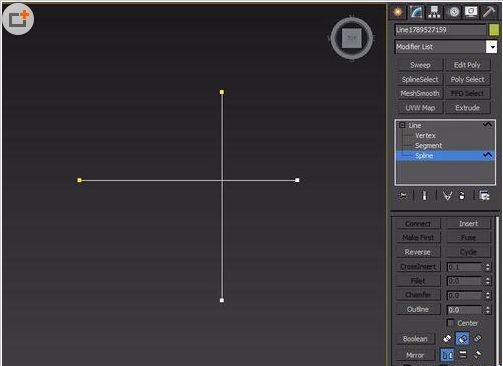Apply the Extrude modifier
503x366 pixels.
(467, 108)
